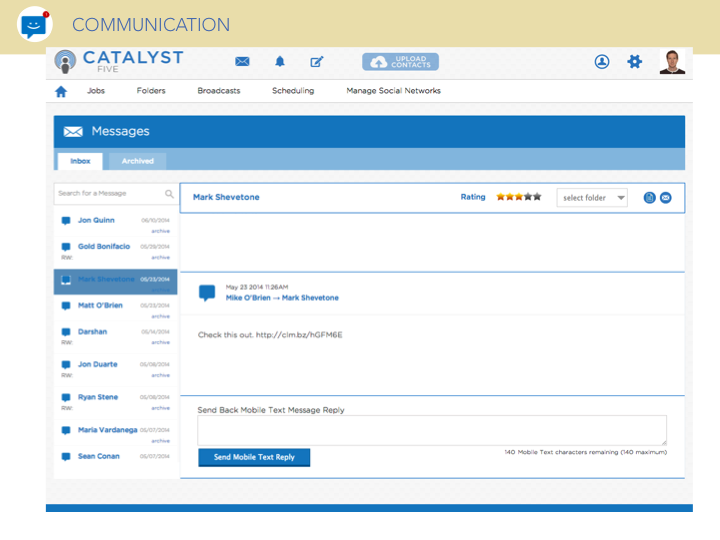Open the Jobs menu
Viewport: 720px width, 540px height.
tap(96, 91)
